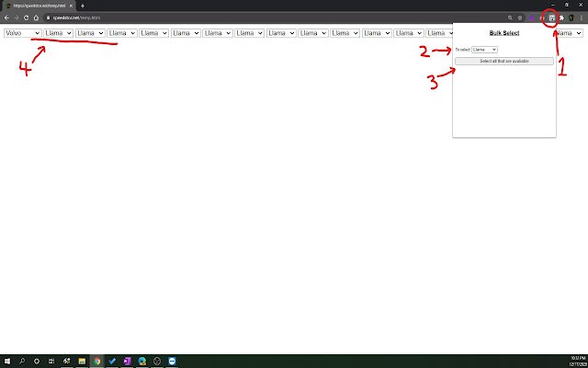
Task: Bookmark this page with the star icon
Action: (520, 17)
